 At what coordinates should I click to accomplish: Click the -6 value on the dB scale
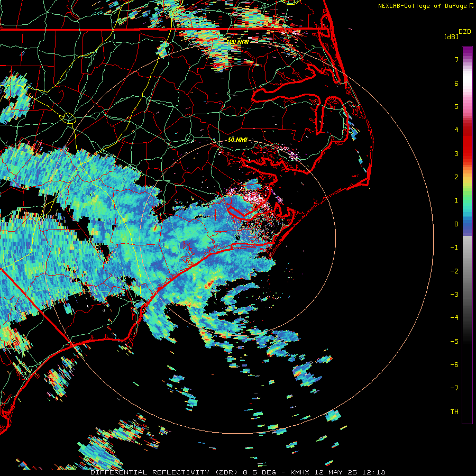454,365
